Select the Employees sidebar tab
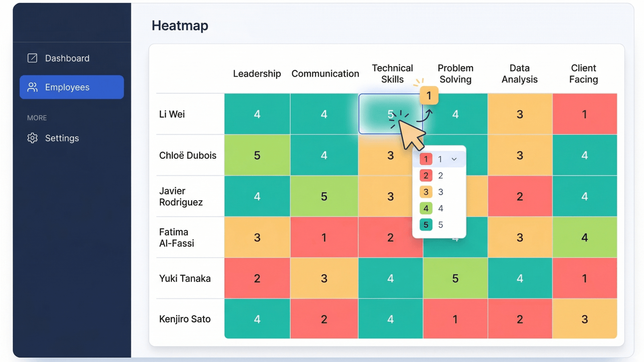The height and width of the screenshot is (362, 644). [x=72, y=87]
